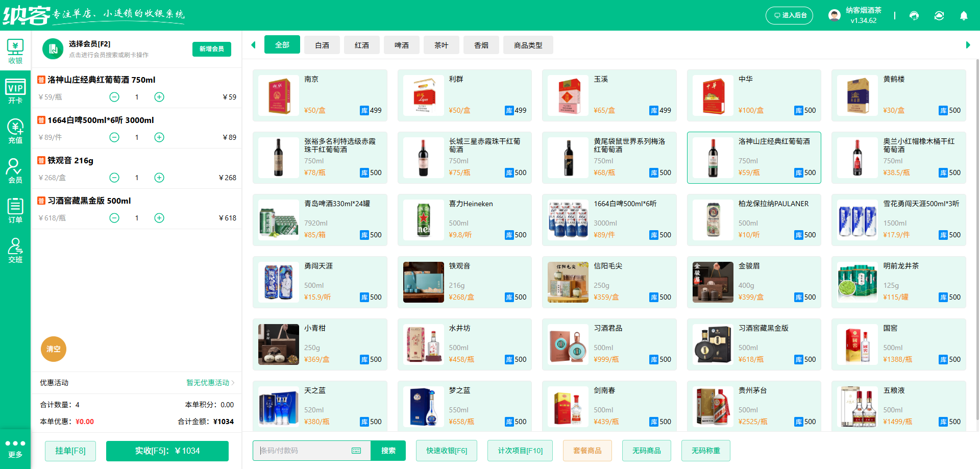Decrease quantity of 洛神山庄经典红葡萄酒 750ml
Screen dimensions: 980x469
point(114,97)
